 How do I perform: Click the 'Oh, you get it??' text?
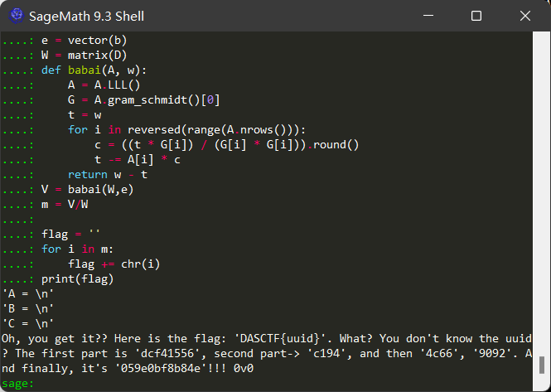(55, 339)
